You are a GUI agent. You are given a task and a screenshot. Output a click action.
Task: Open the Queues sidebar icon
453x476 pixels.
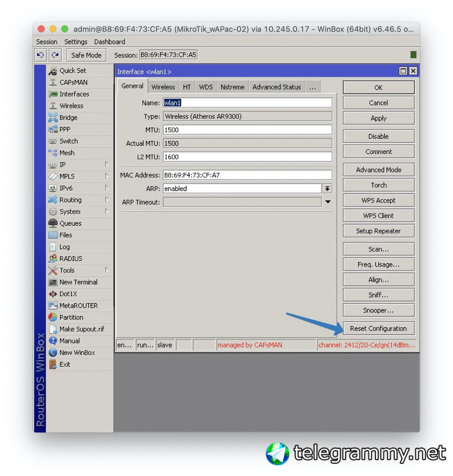pos(53,223)
